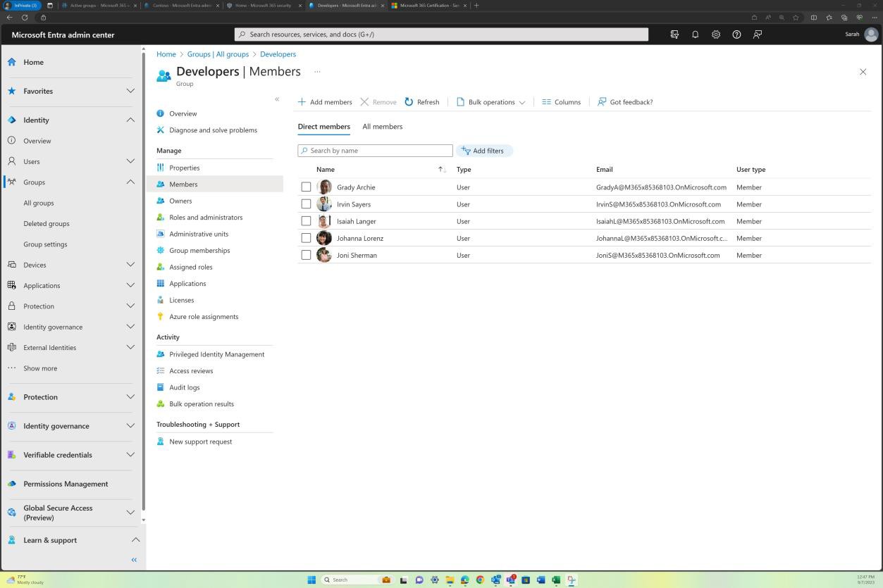Select the Audit logs activity item

coord(184,387)
